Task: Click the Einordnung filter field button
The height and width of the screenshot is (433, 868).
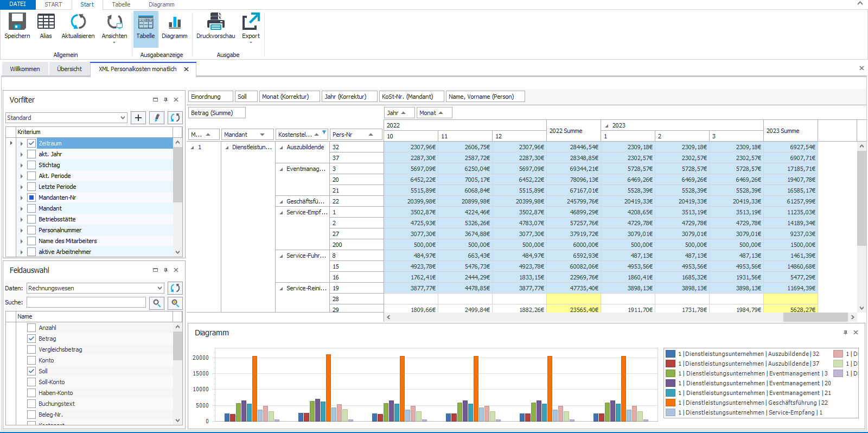Action: [210, 97]
